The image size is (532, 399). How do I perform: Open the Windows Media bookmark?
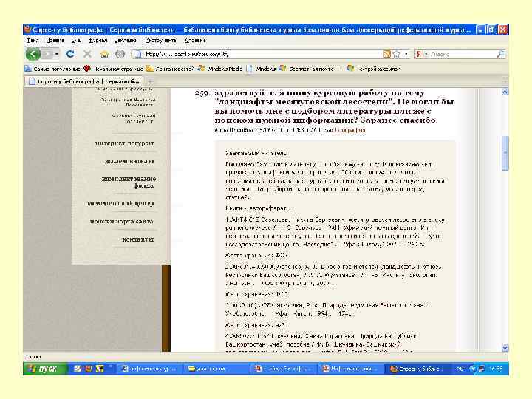pyautogui.click(x=221, y=69)
